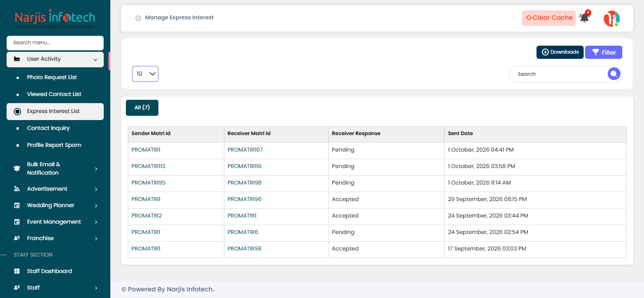Open the user profile avatar menu
This screenshot has width=644, height=298.
(611, 18)
